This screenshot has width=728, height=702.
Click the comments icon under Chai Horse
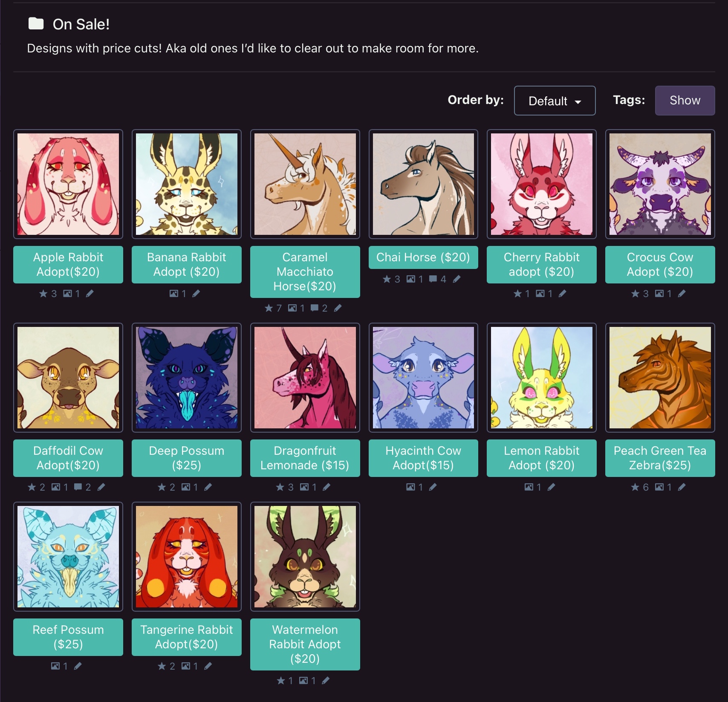pyautogui.click(x=433, y=279)
